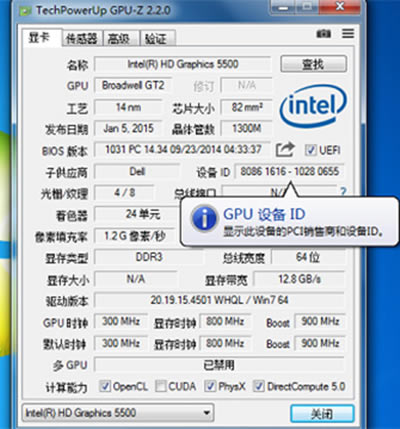Click the 查找 lookup button
The height and width of the screenshot is (429, 400).
click(313, 64)
